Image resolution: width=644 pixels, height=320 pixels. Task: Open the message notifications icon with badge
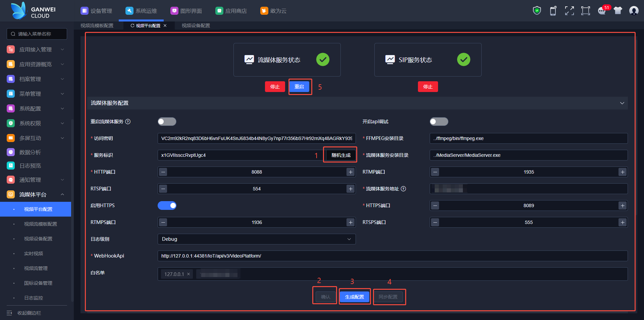pos(602,11)
